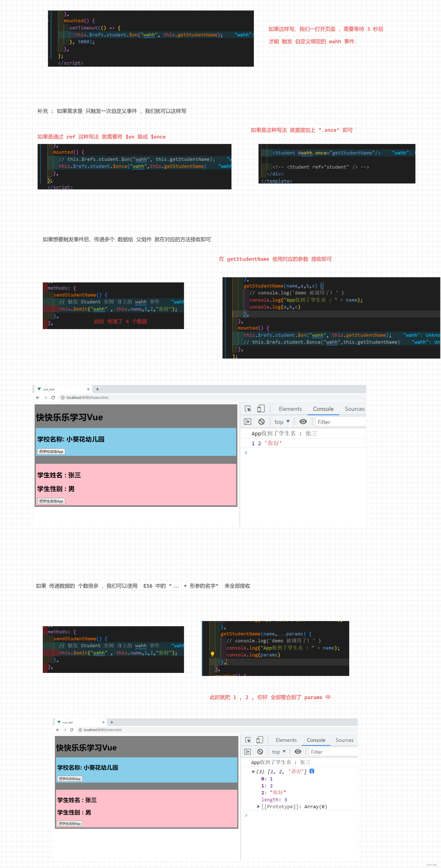Image resolution: width=441 pixels, height=868 pixels.
Task: Click red note "此时 传递了 4 个数据"
Action: point(120,321)
